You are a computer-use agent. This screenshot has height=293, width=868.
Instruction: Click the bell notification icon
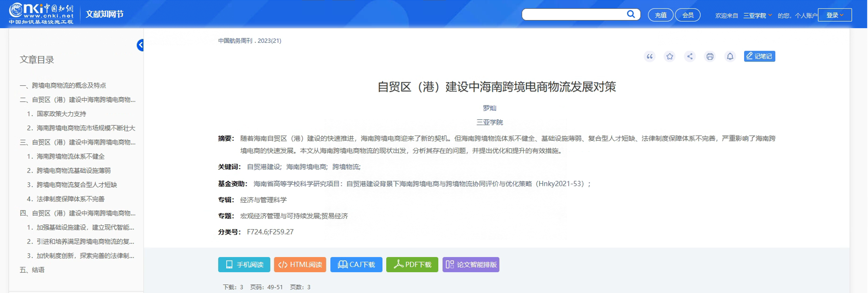[x=730, y=56]
